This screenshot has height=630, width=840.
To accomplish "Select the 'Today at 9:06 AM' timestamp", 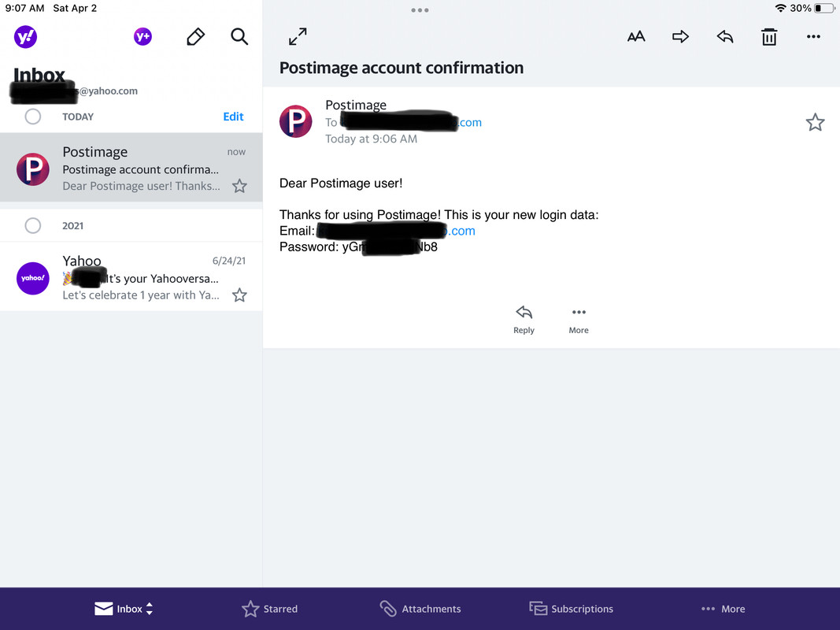I will tap(372, 139).
